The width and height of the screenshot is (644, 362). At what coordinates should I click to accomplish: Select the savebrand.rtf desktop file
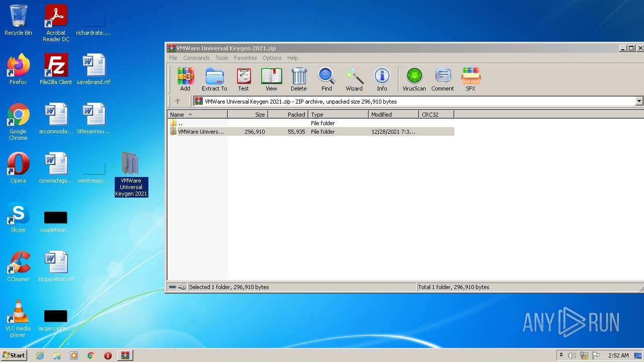tap(94, 69)
